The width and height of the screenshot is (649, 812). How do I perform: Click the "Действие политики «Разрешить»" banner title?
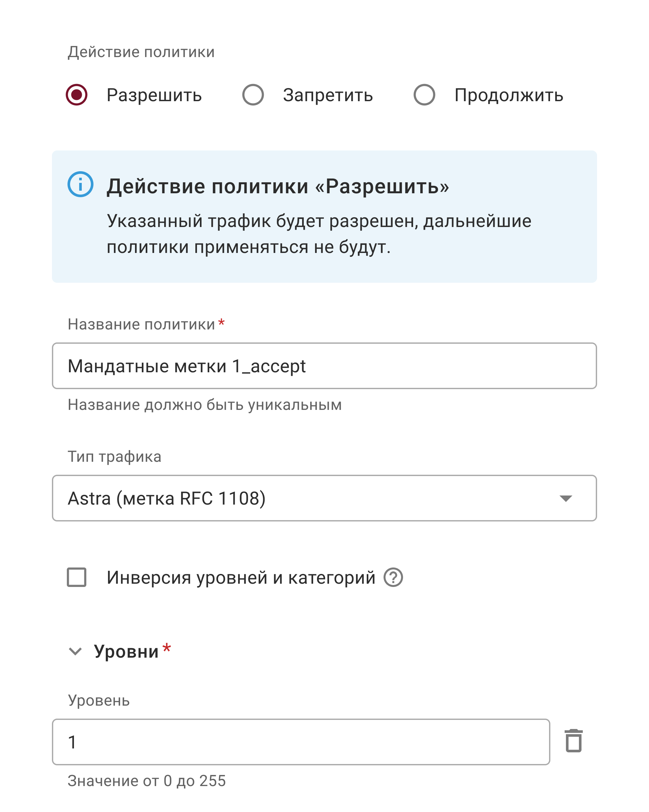point(278,186)
